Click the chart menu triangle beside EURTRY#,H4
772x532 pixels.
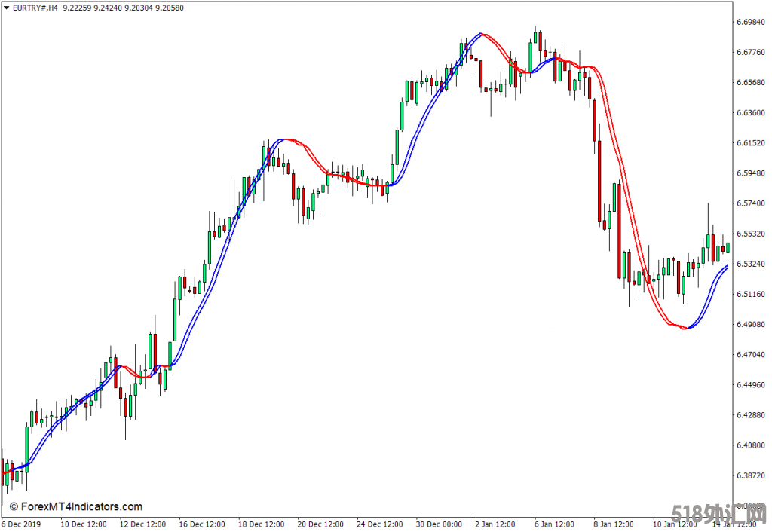[x=6, y=8]
